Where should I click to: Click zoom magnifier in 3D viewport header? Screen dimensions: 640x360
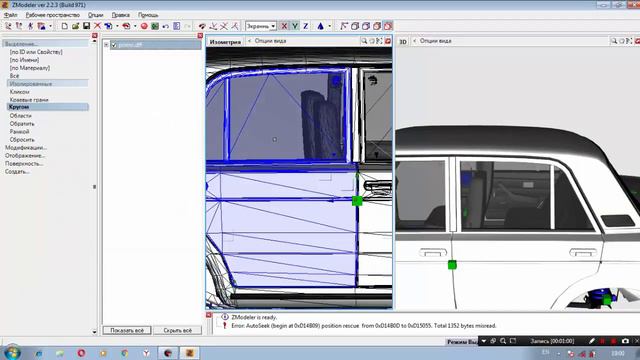613,41
